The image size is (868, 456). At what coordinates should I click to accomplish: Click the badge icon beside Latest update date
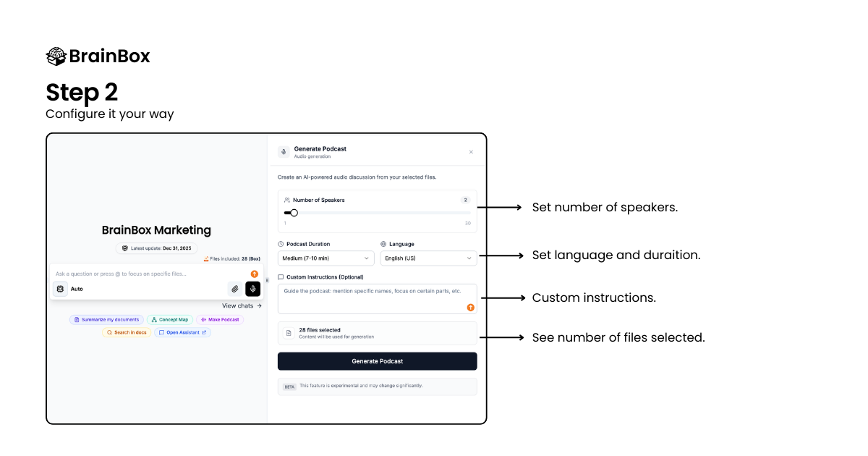125,248
